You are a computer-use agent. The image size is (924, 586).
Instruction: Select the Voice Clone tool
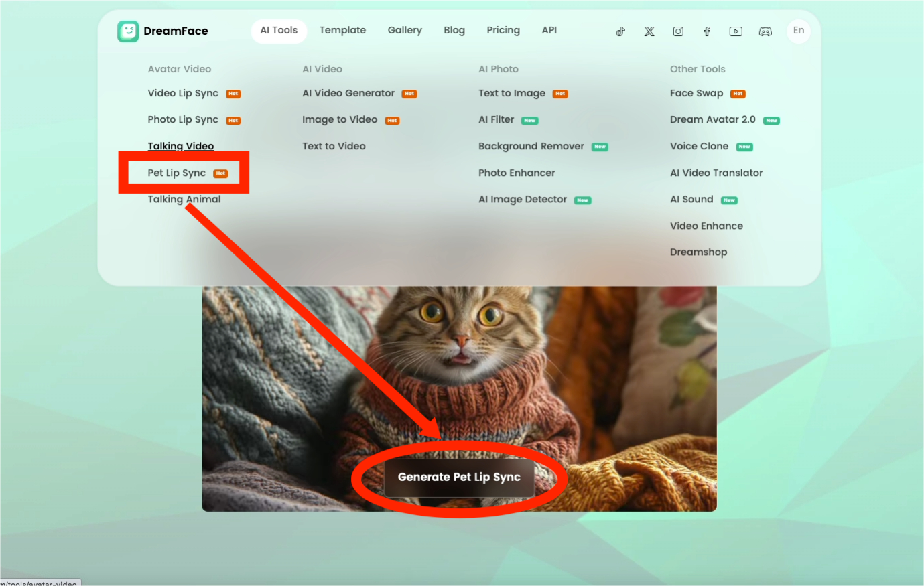tap(699, 147)
